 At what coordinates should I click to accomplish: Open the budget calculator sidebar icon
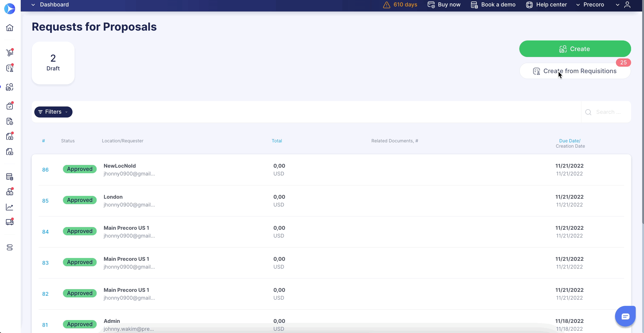click(x=10, y=177)
